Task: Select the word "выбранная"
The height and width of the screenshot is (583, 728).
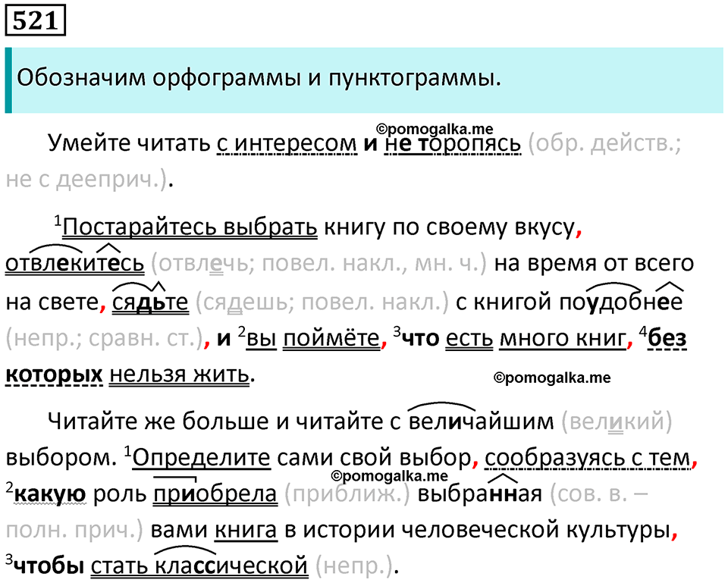Action: pos(479,494)
